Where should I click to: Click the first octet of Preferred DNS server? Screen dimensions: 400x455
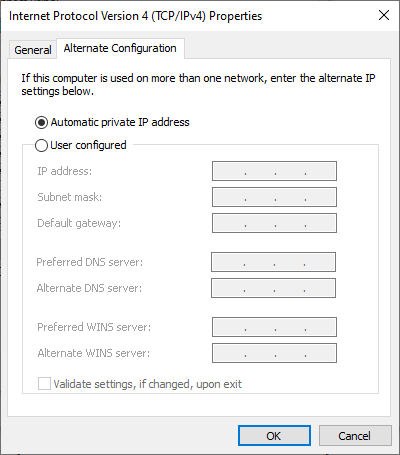point(228,262)
